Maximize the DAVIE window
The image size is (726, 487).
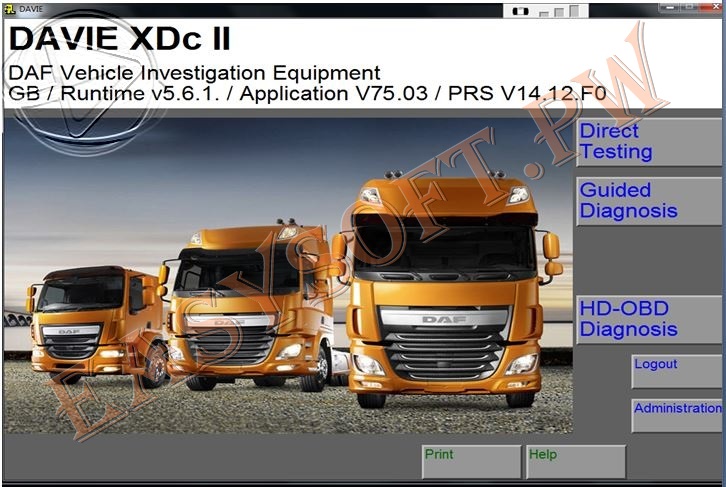click(x=690, y=7)
